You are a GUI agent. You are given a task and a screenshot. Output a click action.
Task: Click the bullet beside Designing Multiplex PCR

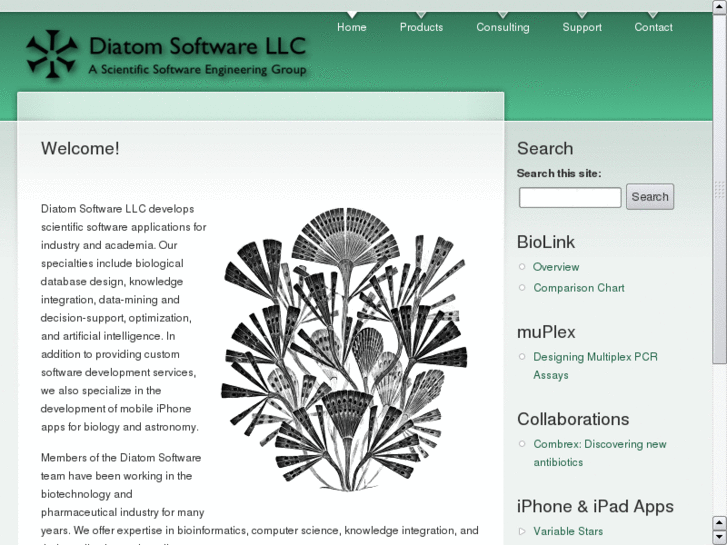[522, 357]
